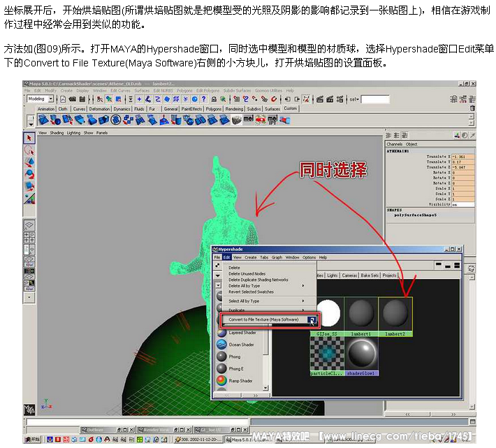Click the lock selection icon on status line
496x448 pixels.
[x=214, y=99]
